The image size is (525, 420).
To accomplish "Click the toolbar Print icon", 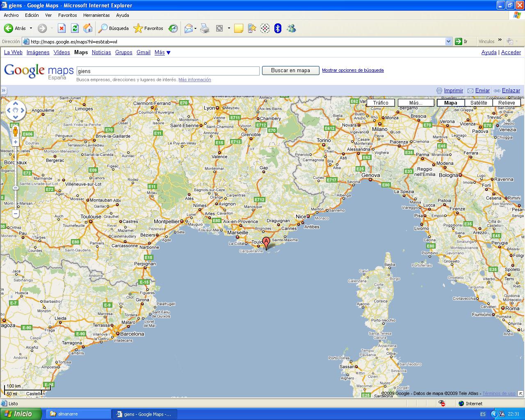I will (x=205, y=28).
